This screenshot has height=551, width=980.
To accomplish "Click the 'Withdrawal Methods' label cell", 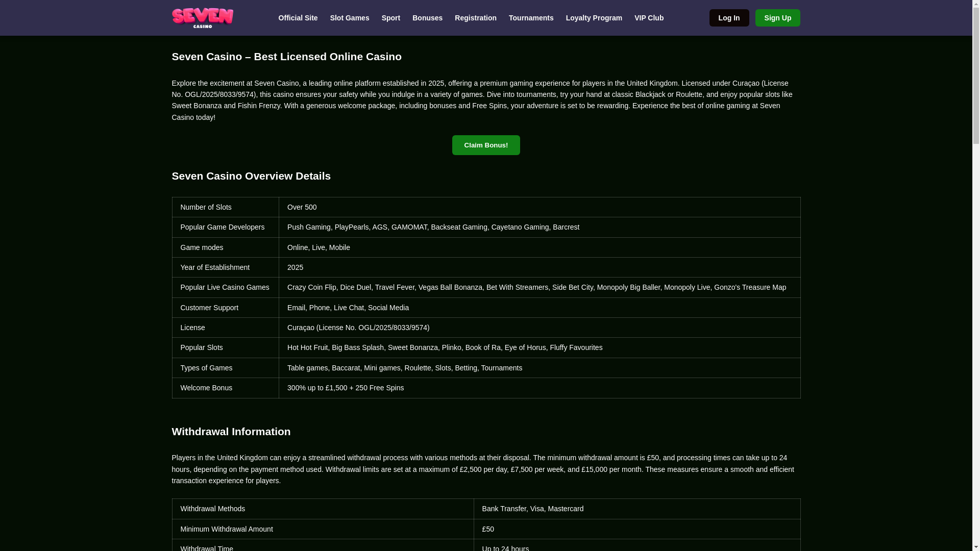I will click(x=323, y=509).
